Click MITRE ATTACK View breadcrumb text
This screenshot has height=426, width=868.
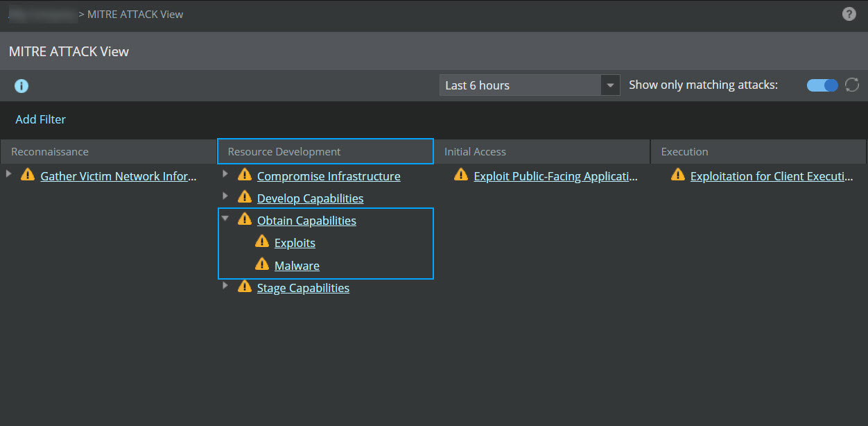click(x=135, y=14)
